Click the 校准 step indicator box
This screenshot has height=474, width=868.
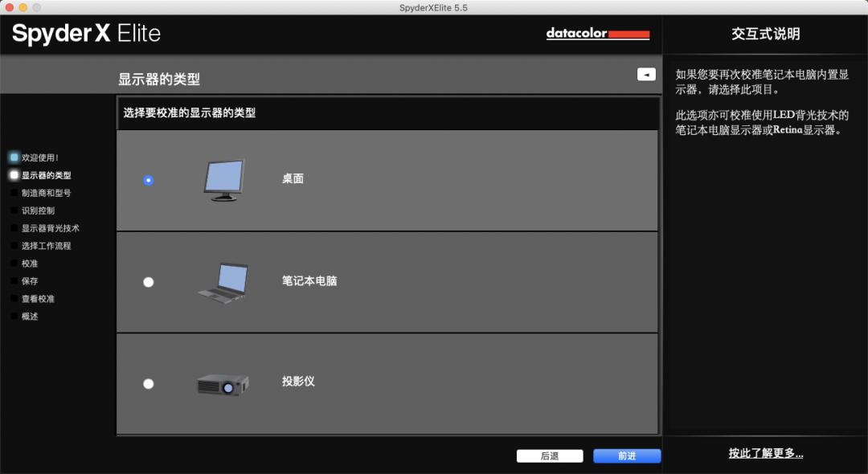point(14,264)
